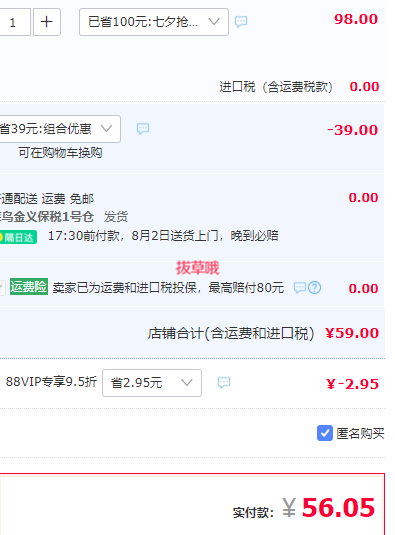Click the green 隔日达 badge

tap(18, 237)
